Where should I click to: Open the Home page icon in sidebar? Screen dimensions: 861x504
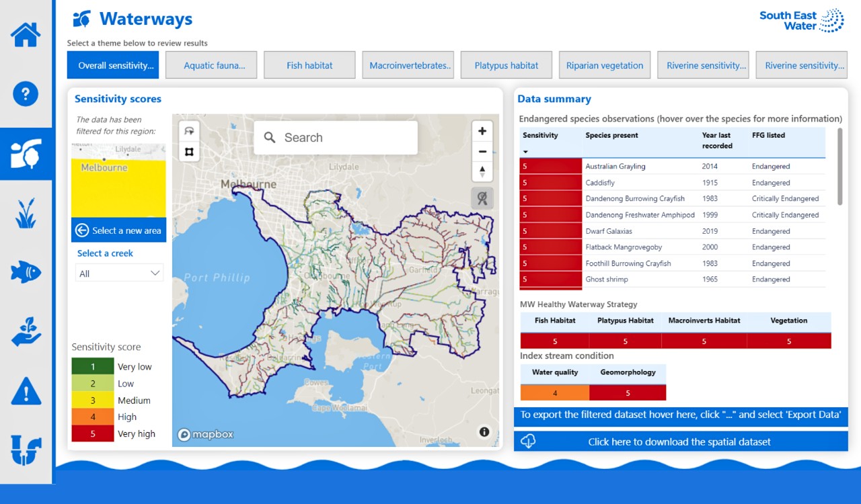(26, 34)
